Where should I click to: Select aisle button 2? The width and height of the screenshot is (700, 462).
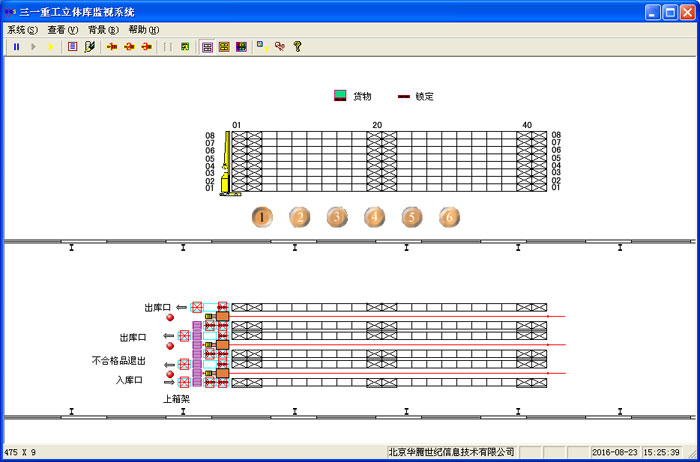click(300, 217)
